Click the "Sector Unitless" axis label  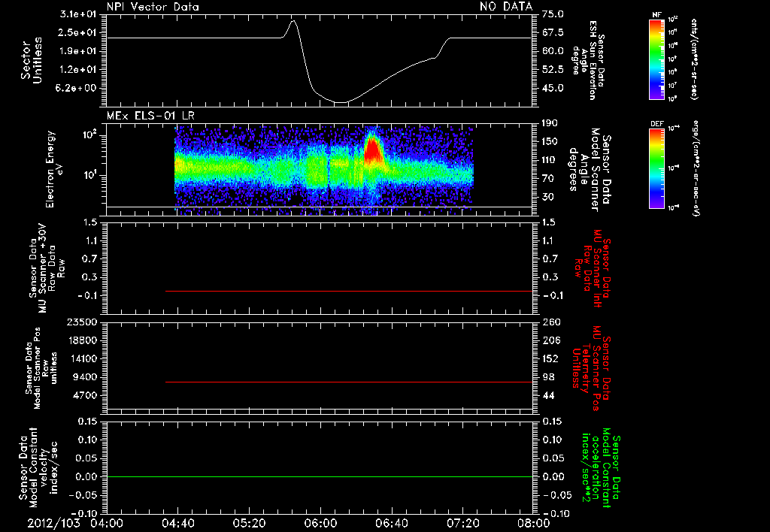pyautogui.click(x=32, y=60)
